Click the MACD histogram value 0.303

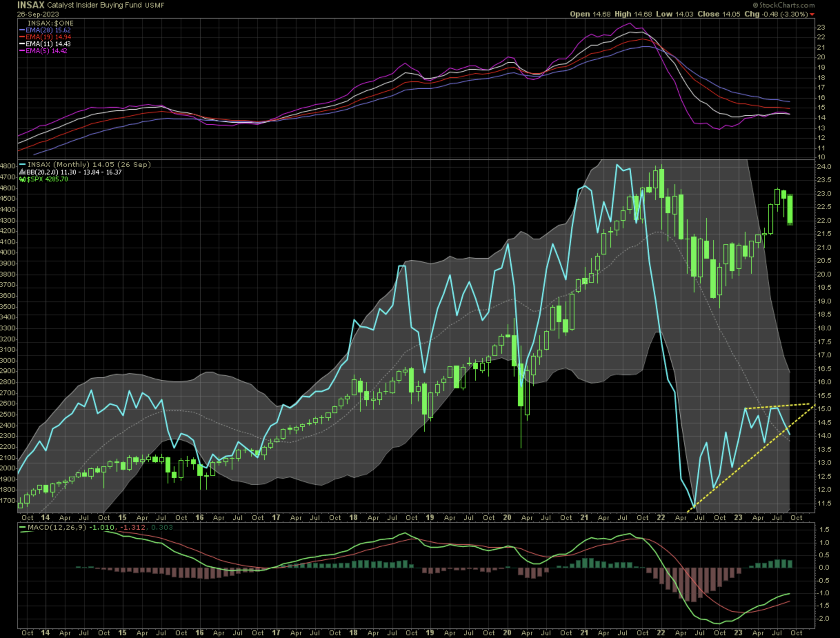tap(162, 528)
